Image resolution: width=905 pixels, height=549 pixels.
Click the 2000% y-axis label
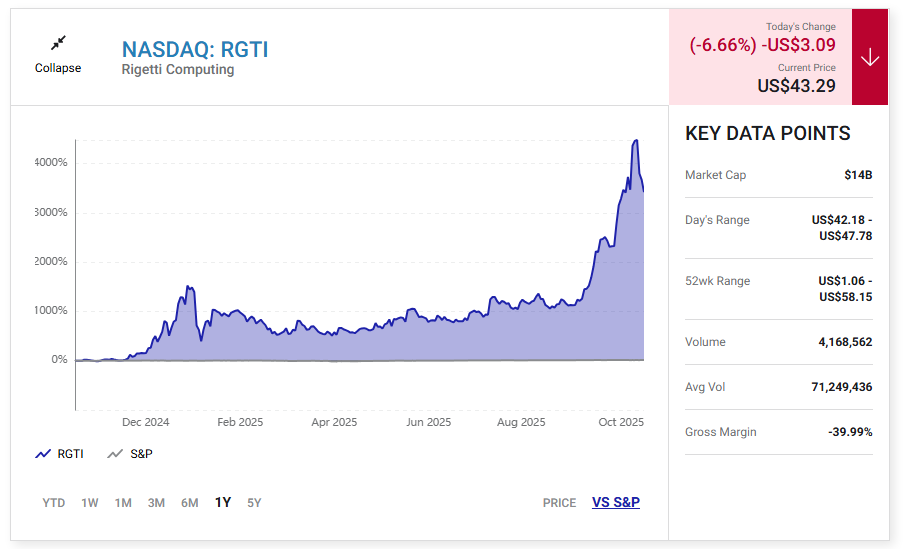click(x=51, y=262)
